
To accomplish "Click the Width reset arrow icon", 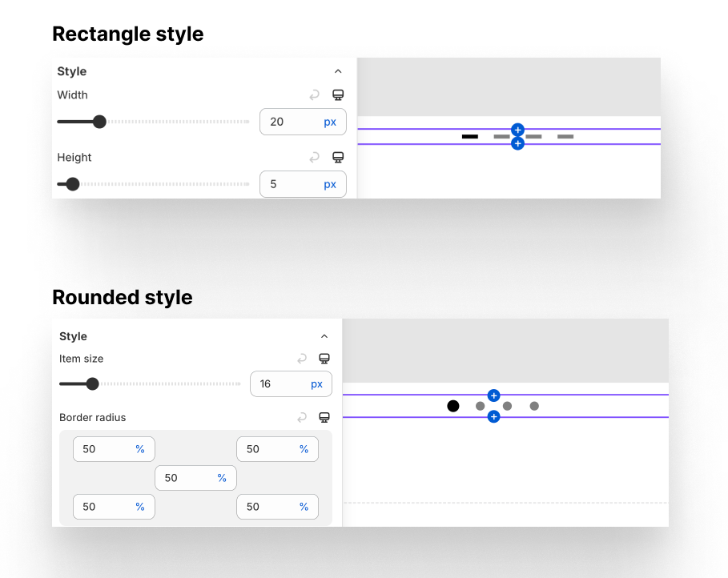I will pyautogui.click(x=314, y=95).
